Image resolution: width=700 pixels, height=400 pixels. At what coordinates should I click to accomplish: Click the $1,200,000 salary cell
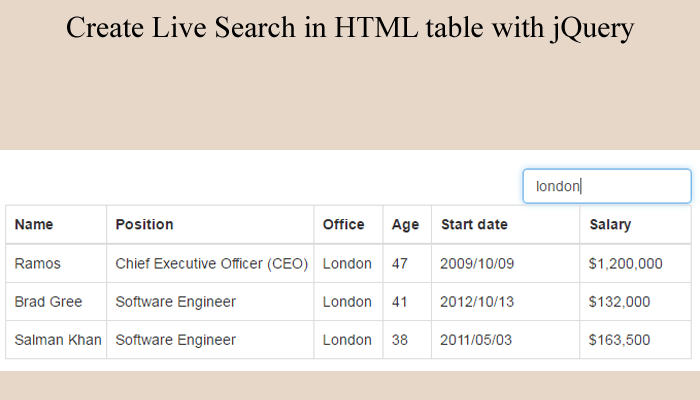(626, 264)
